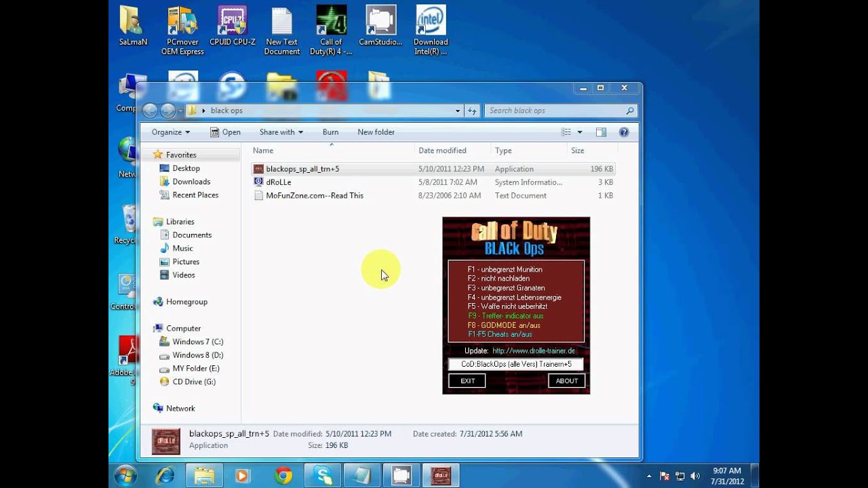Click the Explorer back navigation arrow
Viewport: 868px width, 488px height.
tap(151, 110)
